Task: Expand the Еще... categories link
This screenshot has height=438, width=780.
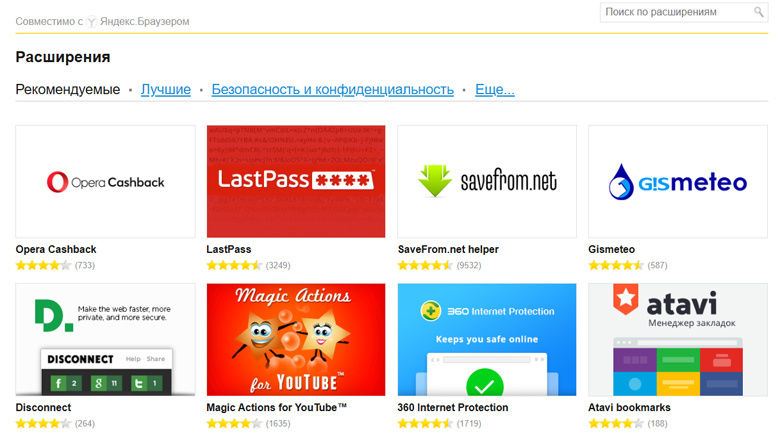Action: click(x=494, y=90)
